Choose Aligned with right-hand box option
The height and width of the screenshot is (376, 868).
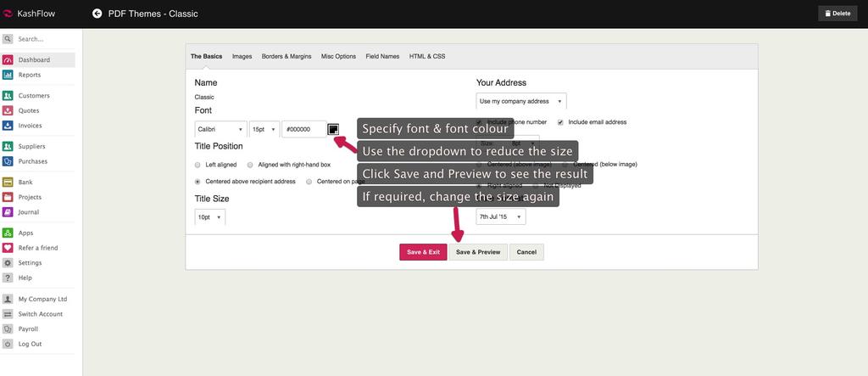point(250,165)
